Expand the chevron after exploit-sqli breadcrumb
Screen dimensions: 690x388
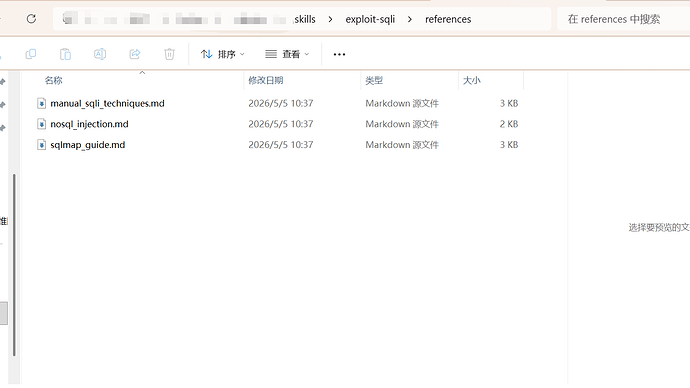coord(410,19)
